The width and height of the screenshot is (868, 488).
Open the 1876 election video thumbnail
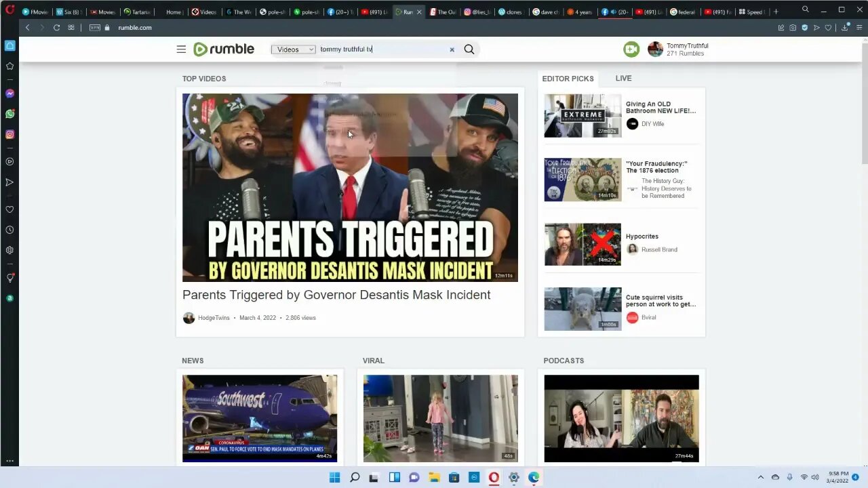coord(583,180)
